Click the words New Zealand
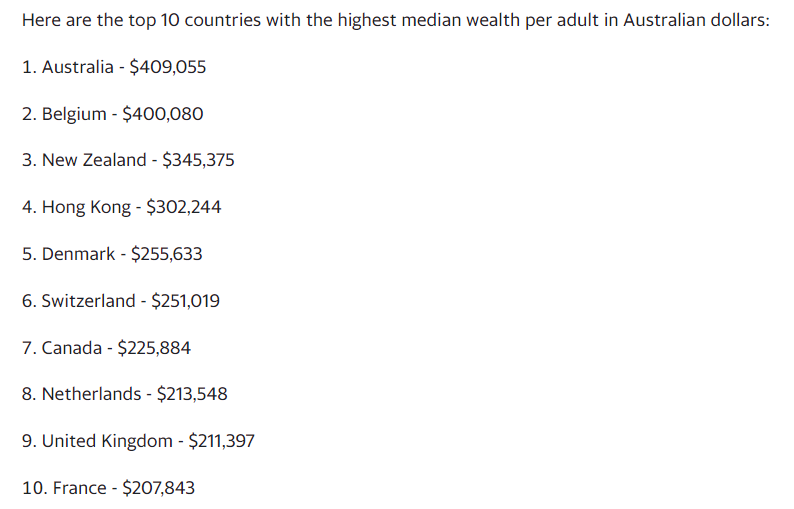The width and height of the screenshot is (794, 509). pos(94,160)
